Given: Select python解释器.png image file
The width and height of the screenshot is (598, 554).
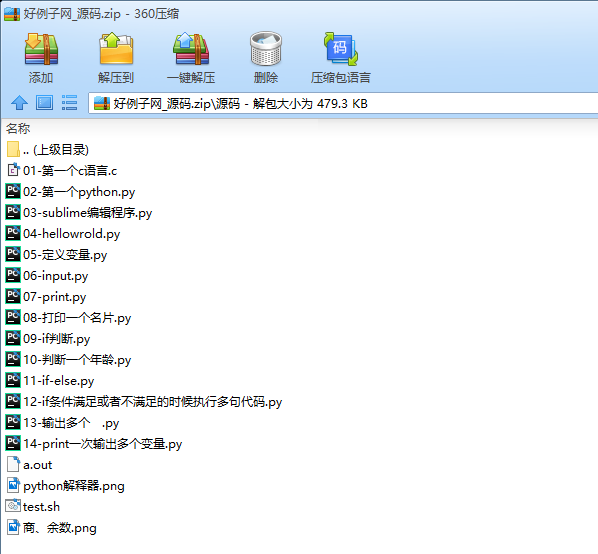Looking at the screenshot, I should [x=66, y=486].
